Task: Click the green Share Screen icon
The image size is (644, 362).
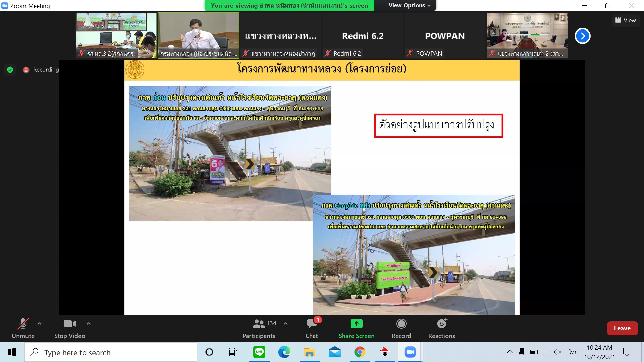Action: coord(356,324)
